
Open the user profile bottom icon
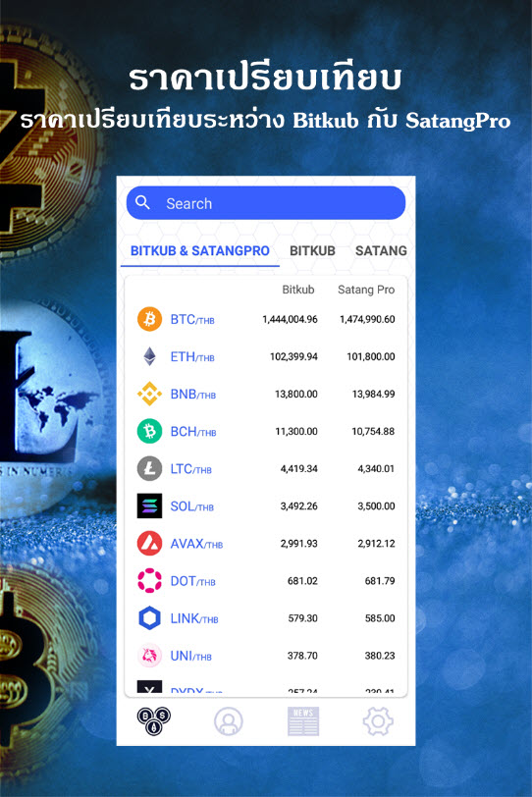(228, 720)
